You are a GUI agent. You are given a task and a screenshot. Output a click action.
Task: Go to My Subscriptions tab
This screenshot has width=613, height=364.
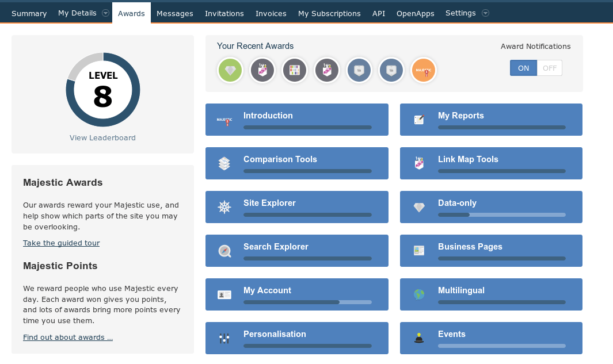[329, 13]
